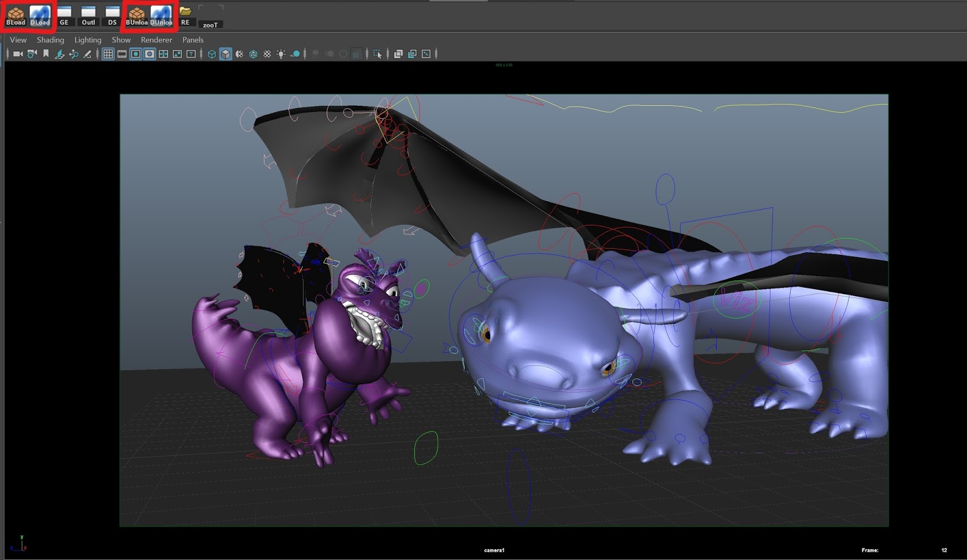This screenshot has width=967, height=560.
Task: Open the DS shelf shortcut
Action: (x=112, y=16)
